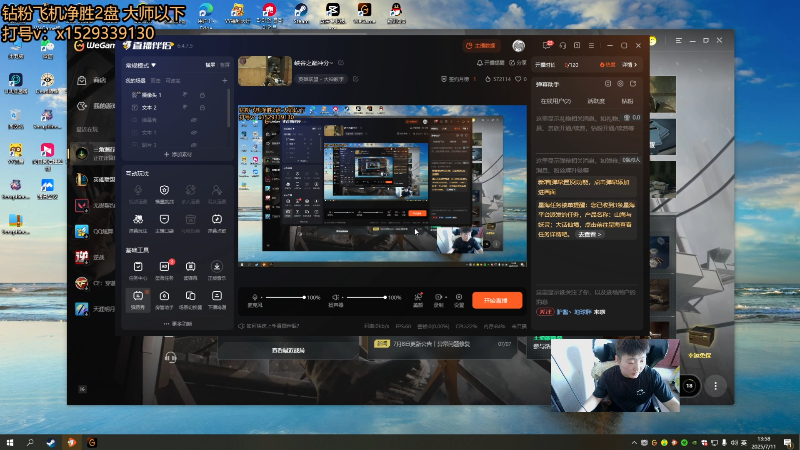Viewport: 800px width, 450px height.
Task: Open the dropdown arrow next to the microphone icon
Action: point(262,297)
